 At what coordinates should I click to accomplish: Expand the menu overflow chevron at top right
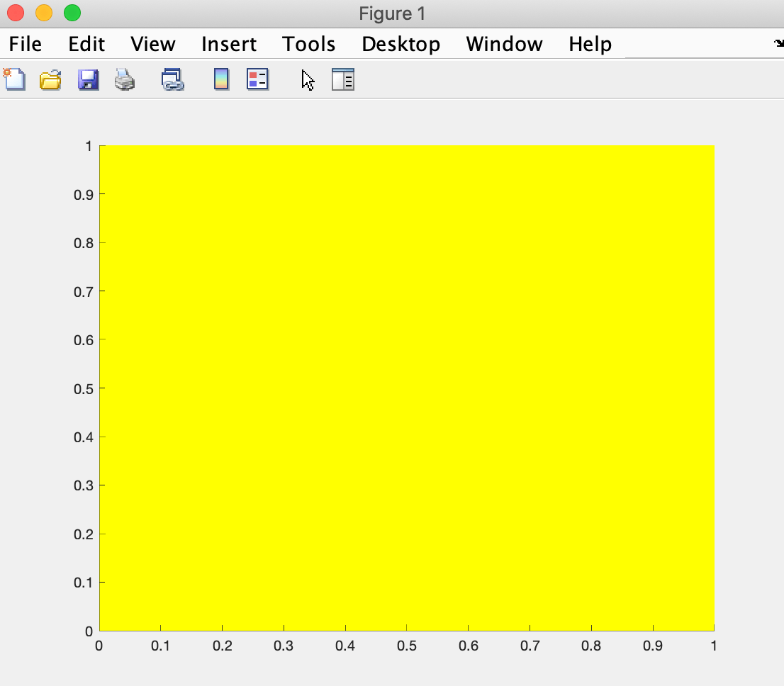778,43
